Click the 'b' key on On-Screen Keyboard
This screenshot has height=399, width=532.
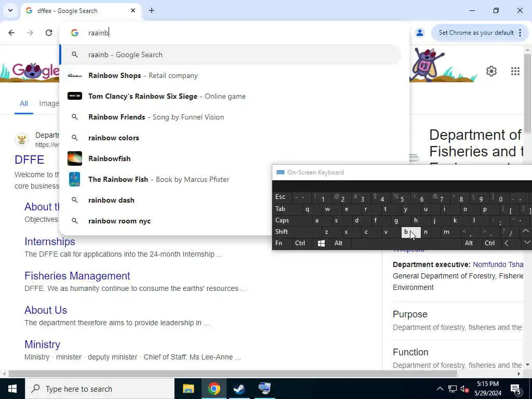411,232
